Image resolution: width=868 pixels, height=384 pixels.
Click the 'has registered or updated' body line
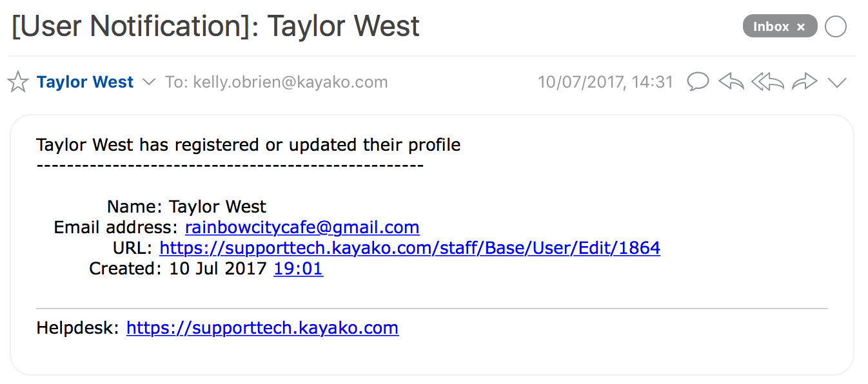click(x=248, y=145)
